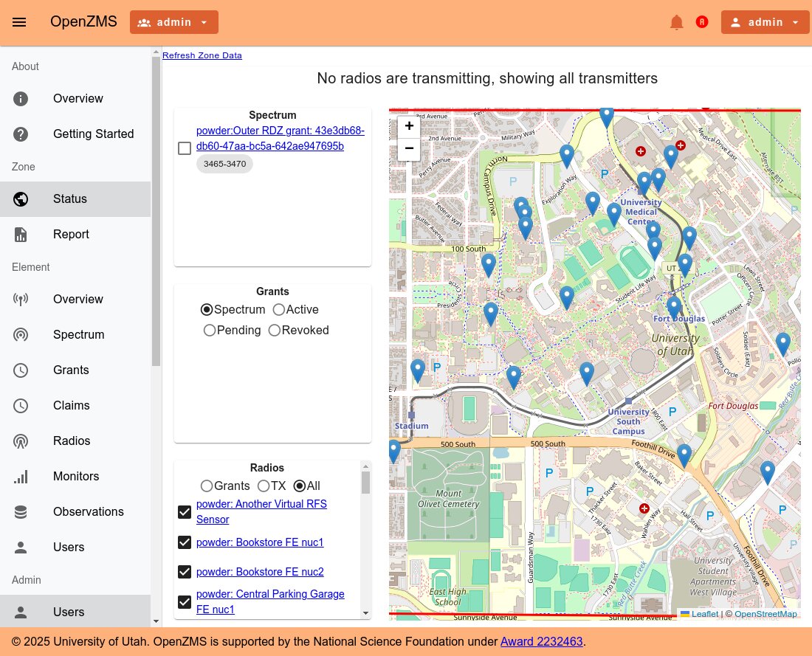
Task: Click the red alert badge icon
Action: 702,21
